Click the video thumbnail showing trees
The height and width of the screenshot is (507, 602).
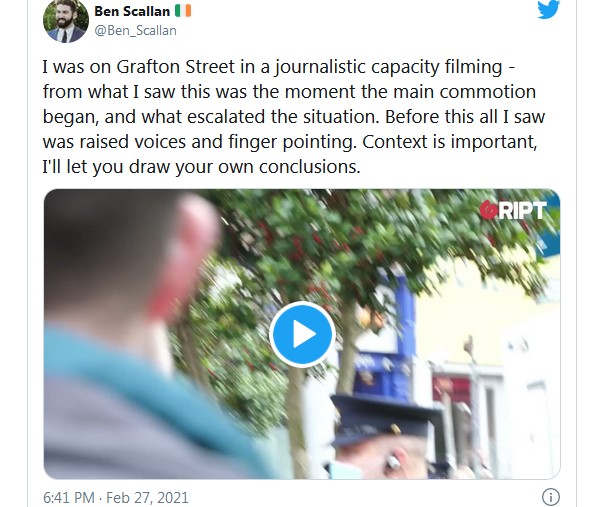click(302, 334)
